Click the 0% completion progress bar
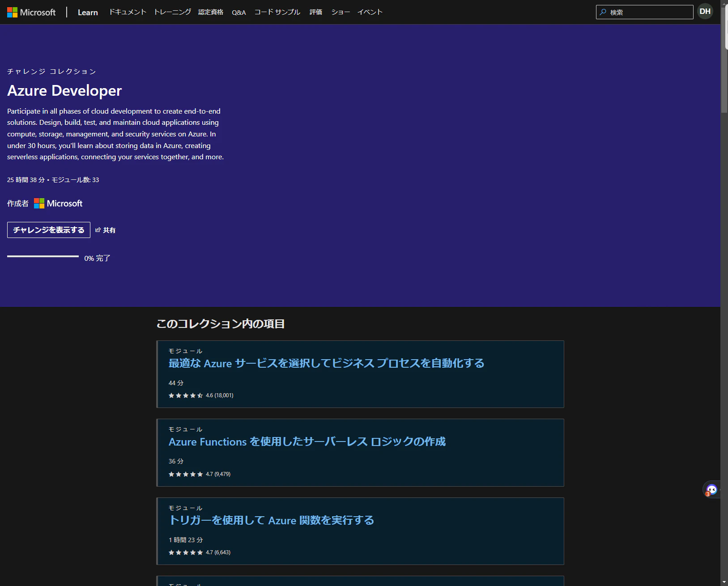The width and height of the screenshot is (728, 586). click(43, 256)
